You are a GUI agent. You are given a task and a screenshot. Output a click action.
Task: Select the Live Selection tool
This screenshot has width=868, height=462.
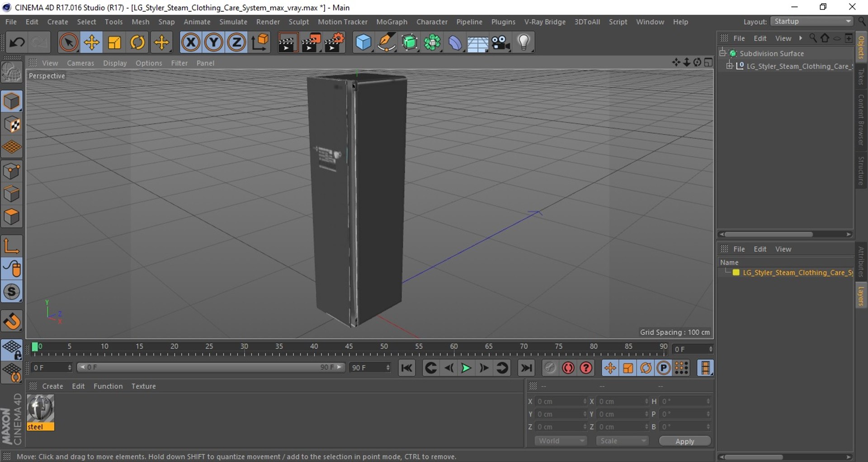click(68, 42)
